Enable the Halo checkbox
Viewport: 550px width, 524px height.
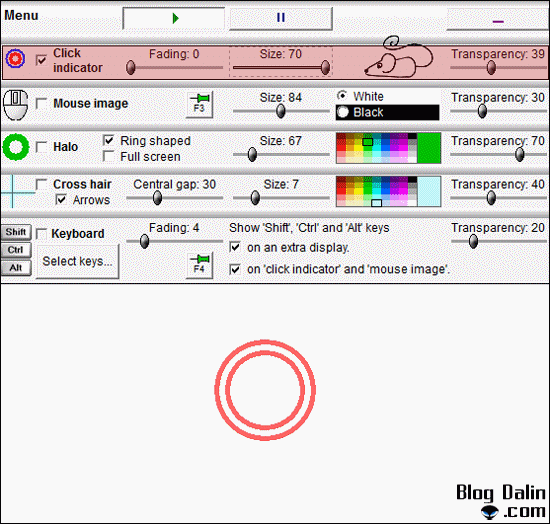(x=41, y=147)
